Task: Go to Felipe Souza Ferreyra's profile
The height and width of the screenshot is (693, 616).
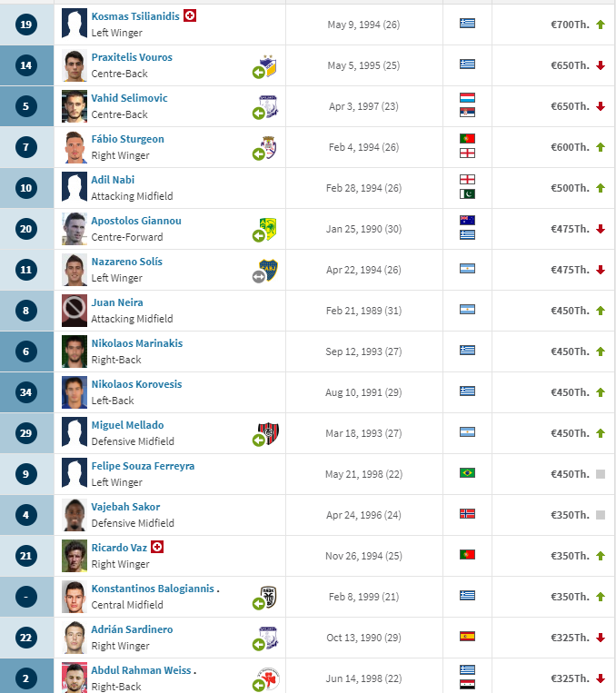Action: [x=143, y=466]
